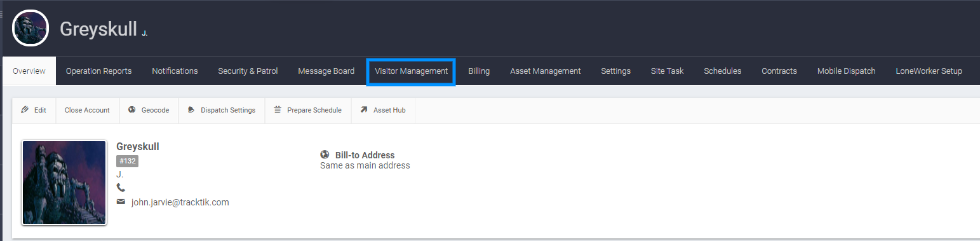This screenshot has width=980, height=241.
Task: Open the Mobile Dispatch tab
Action: pyautogui.click(x=846, y=71)
